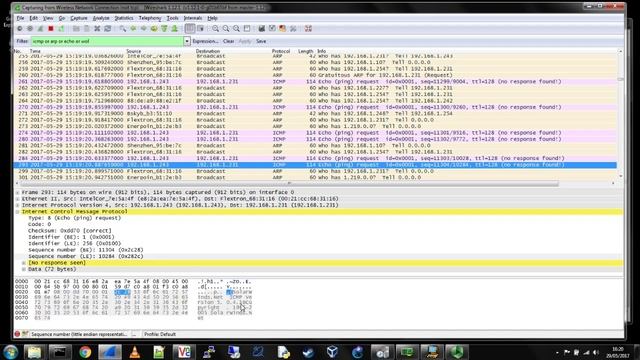Select packet 260 Gratuitous ARP row
Viewport: 640px width, 360px height.
[315, 75]
